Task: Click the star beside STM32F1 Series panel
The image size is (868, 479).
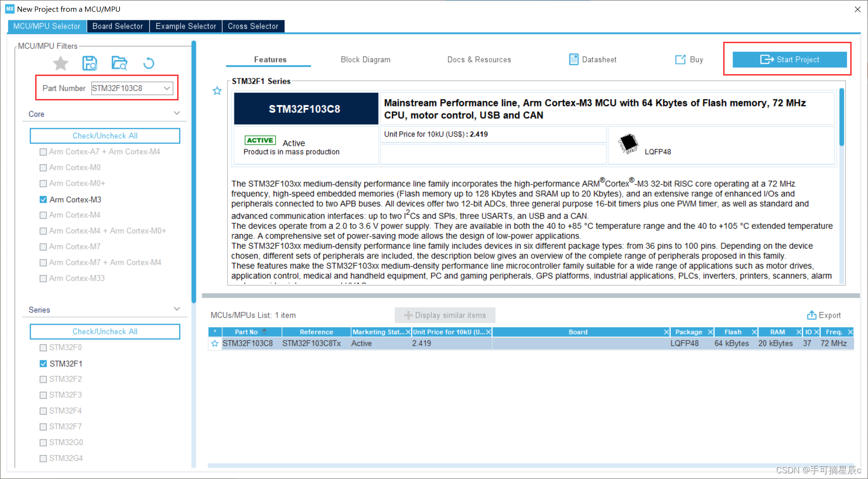Action: pyautogui.click(x=217, y=91)
